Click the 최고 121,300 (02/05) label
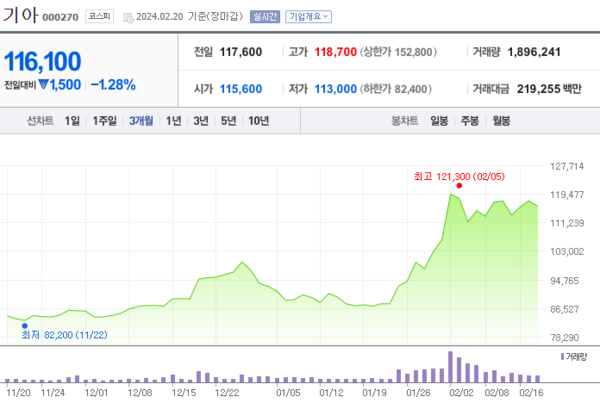 459,176
